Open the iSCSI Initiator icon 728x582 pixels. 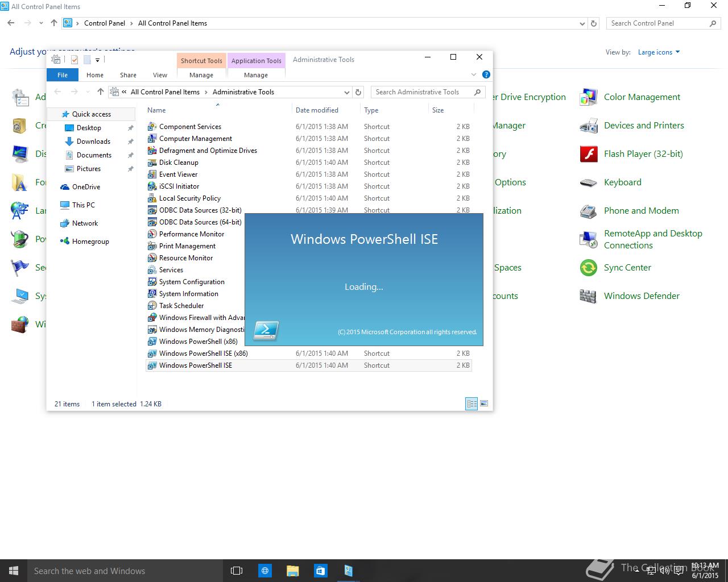(152, 186)
